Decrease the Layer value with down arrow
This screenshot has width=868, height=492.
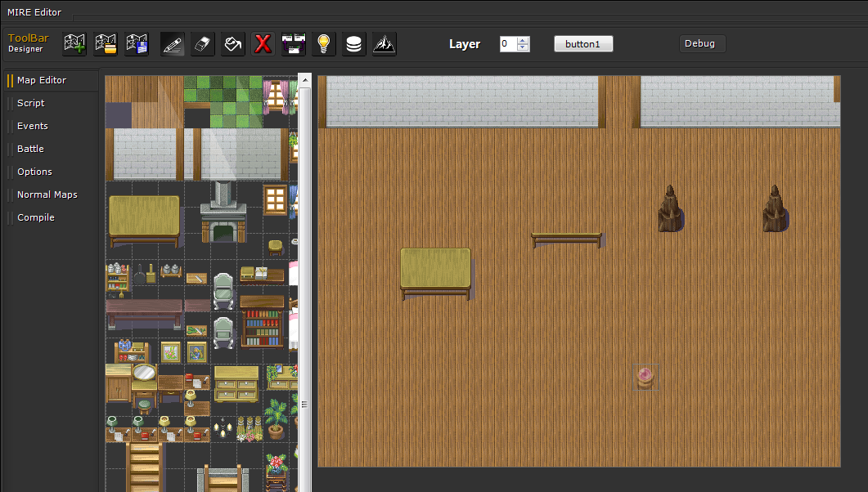pos(524,48)
